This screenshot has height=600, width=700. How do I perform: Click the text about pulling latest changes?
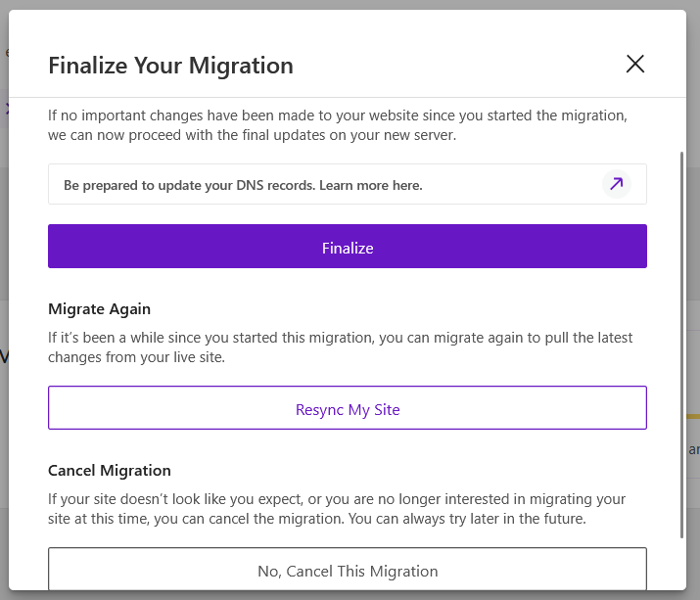pos(340,346)
